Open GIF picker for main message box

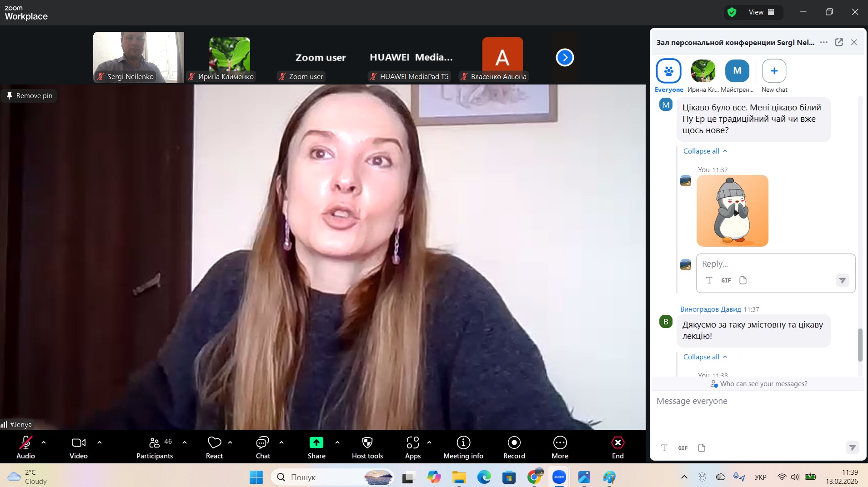683,448
